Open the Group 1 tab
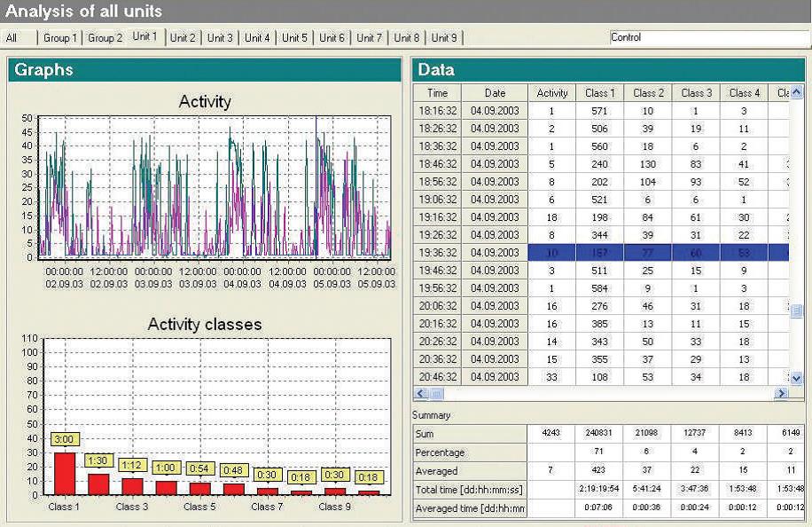This screenshot has width=812, height=527. [59, 38]
